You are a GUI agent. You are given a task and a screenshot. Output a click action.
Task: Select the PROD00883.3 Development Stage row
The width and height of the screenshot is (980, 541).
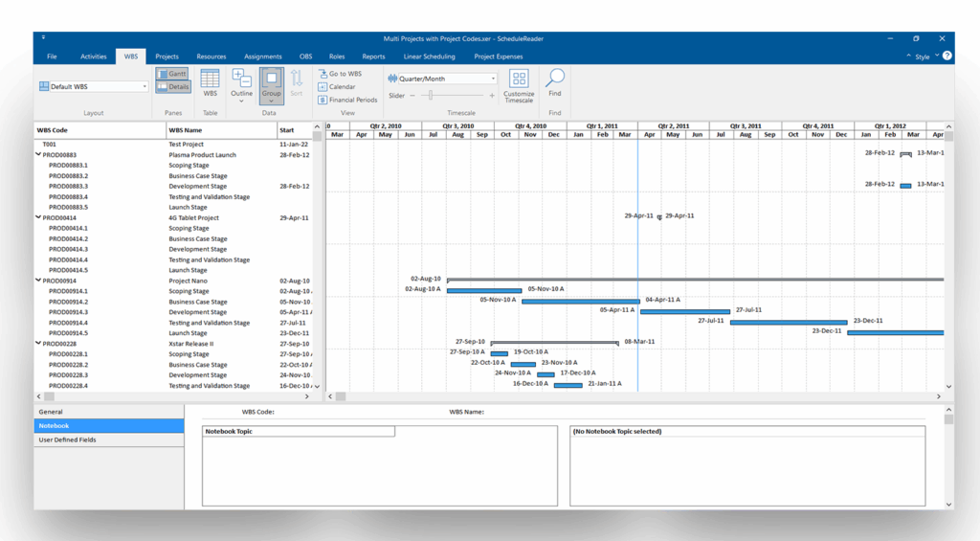pos(173,187)
